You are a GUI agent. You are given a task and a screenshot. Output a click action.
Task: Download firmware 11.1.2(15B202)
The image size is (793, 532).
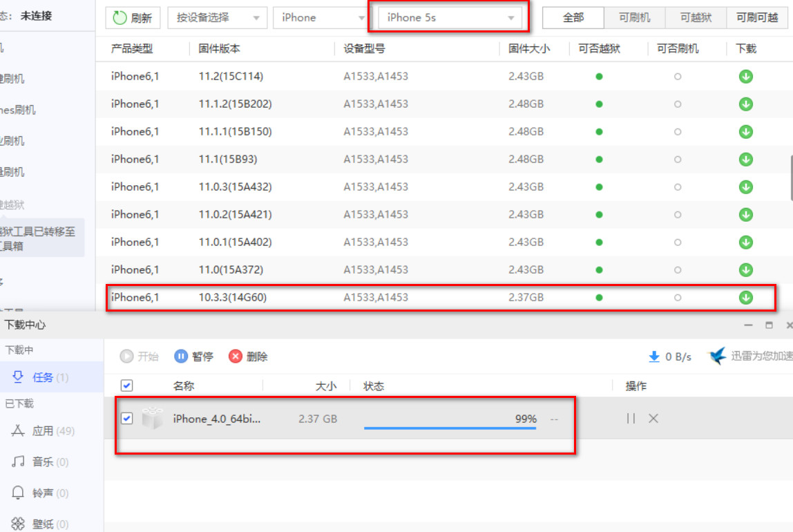[x=745, y=104]
